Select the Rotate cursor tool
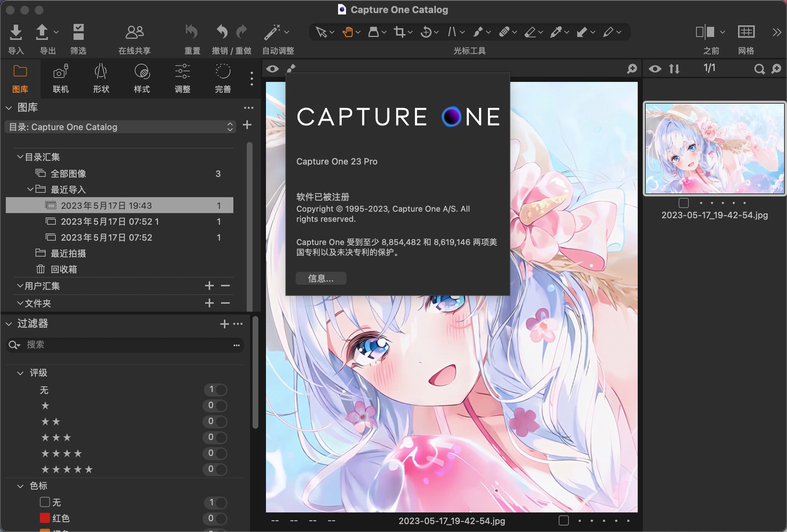 pyautogui.click(x=426, y=32)
